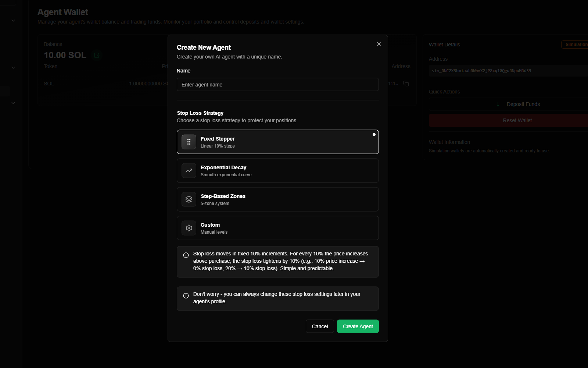Click the Enter agent name field
The width and height of the screenshot is (588, 368).
pos(277,84)
